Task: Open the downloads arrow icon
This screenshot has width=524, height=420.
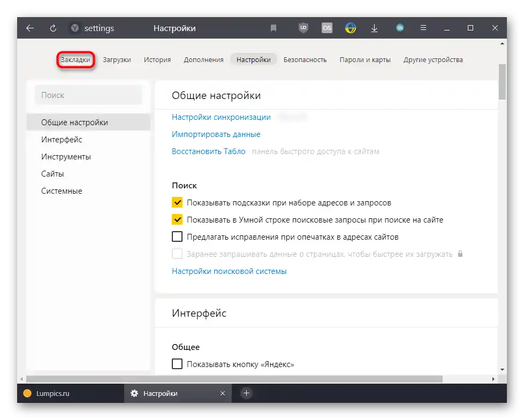Action: pos(374,28)
